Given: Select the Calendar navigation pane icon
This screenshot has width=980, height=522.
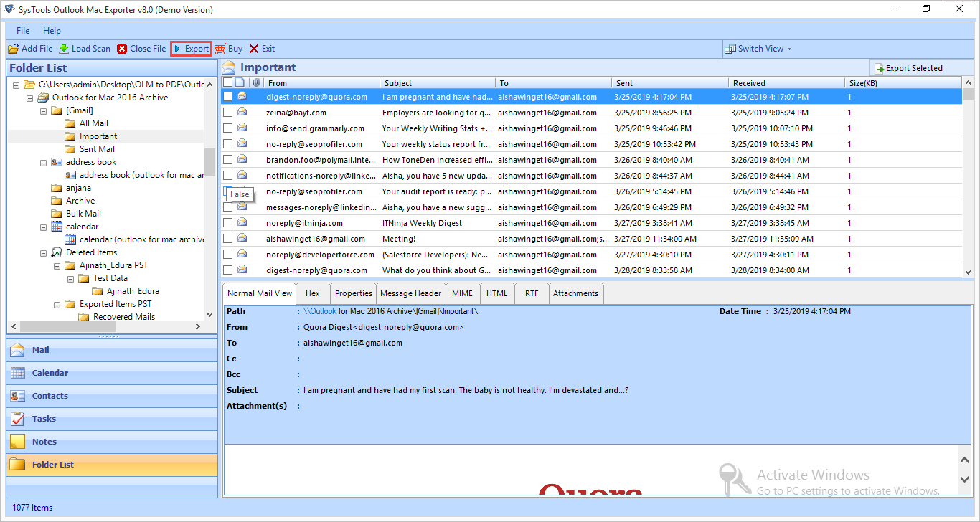Looking at the screenshot, I should click(x=17, y=373).
